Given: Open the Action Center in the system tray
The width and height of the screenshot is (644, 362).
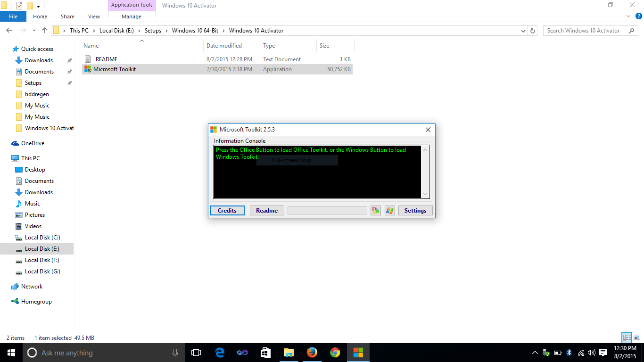Looking at the screenshot, I should (x=604, y=353).
